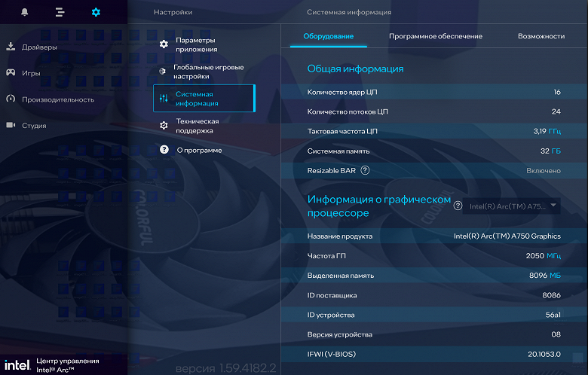
Task: Open Техническая поддержка entry
Action: pyautogui.click(x=204, y=126)
